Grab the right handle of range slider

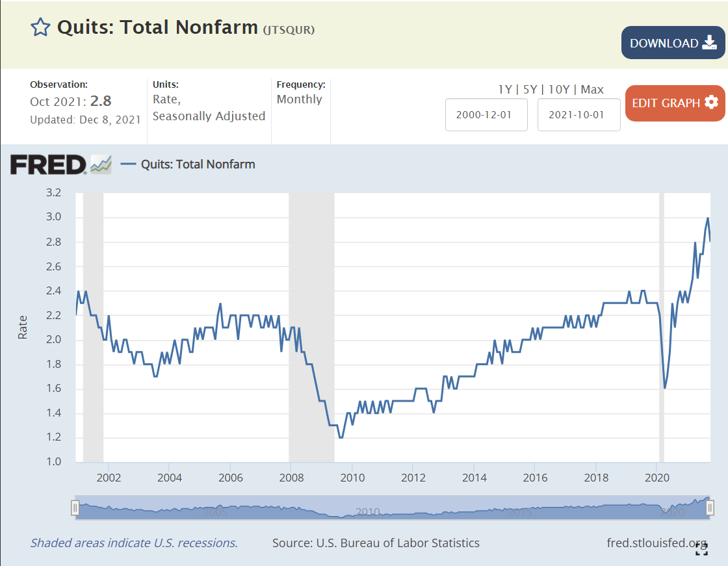[x=710, y=508]
